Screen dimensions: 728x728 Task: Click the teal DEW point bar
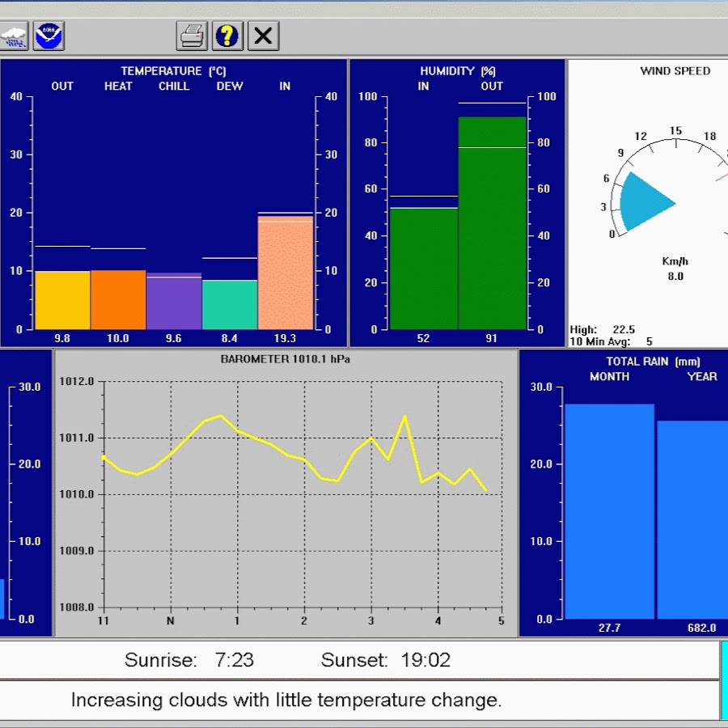pos(230,305)
